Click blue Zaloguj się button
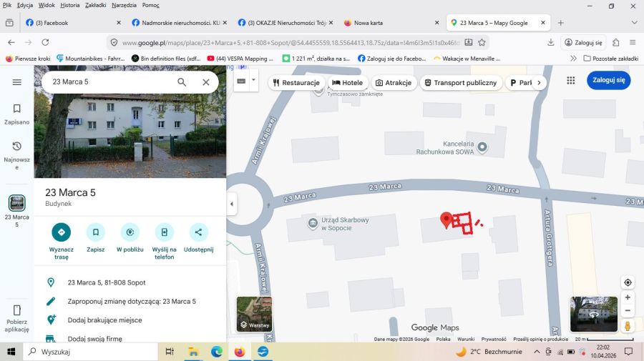The width and height of the screenshot is (644, 361). click(609, 80)
